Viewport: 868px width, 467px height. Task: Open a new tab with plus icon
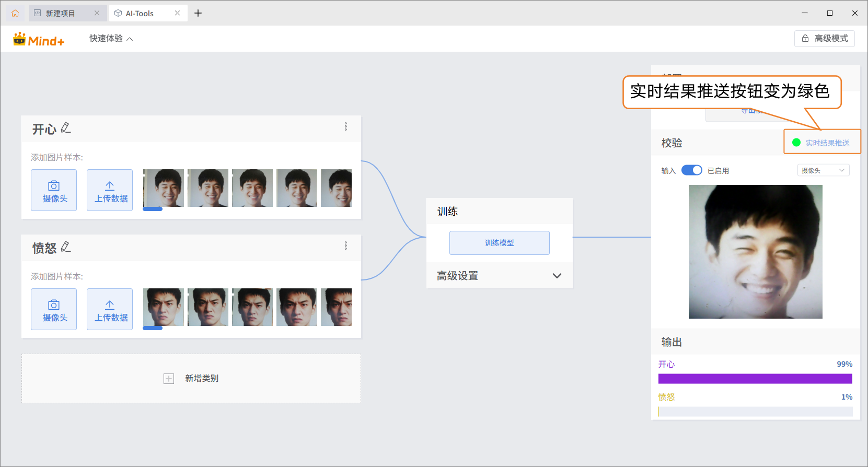(198, 13)
